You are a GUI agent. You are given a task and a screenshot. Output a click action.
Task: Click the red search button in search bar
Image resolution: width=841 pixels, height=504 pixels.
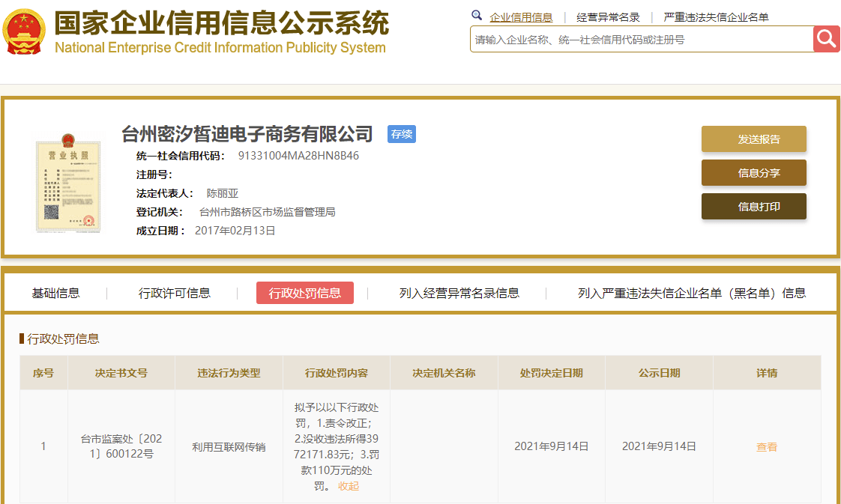point(825,38)
